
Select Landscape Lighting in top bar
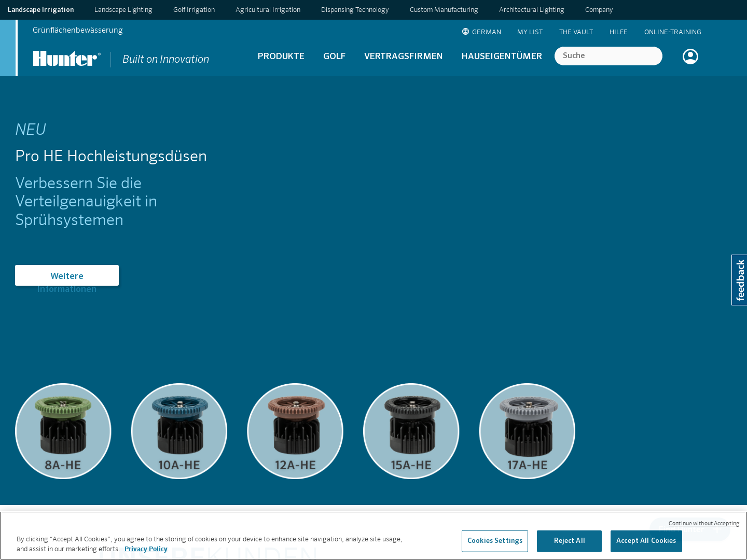pos(123,10)
